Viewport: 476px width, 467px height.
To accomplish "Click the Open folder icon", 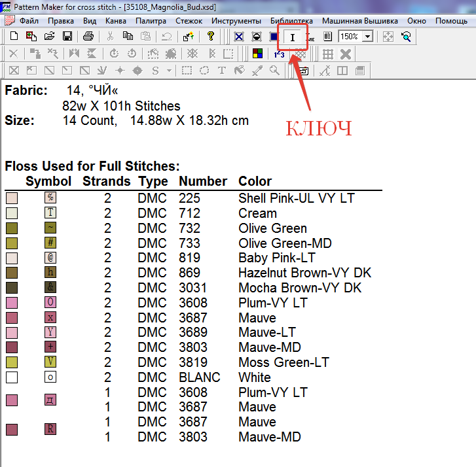I will point(48,37).
